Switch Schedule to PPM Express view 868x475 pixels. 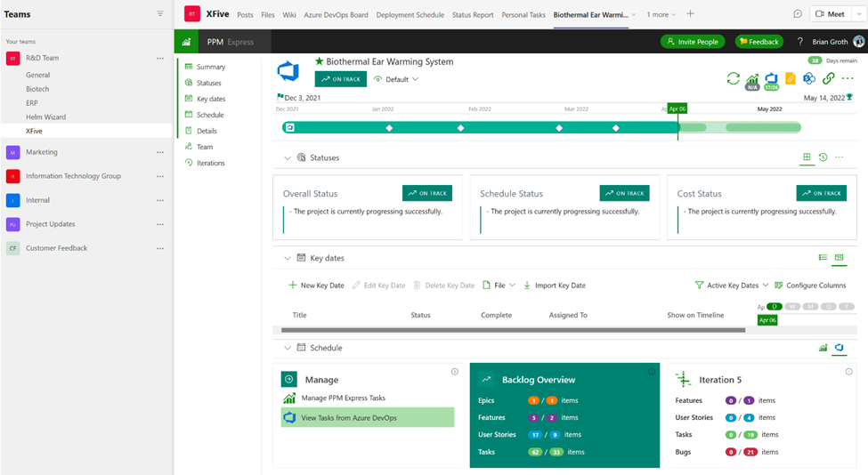pyautogui.click(x=823, y=347)
